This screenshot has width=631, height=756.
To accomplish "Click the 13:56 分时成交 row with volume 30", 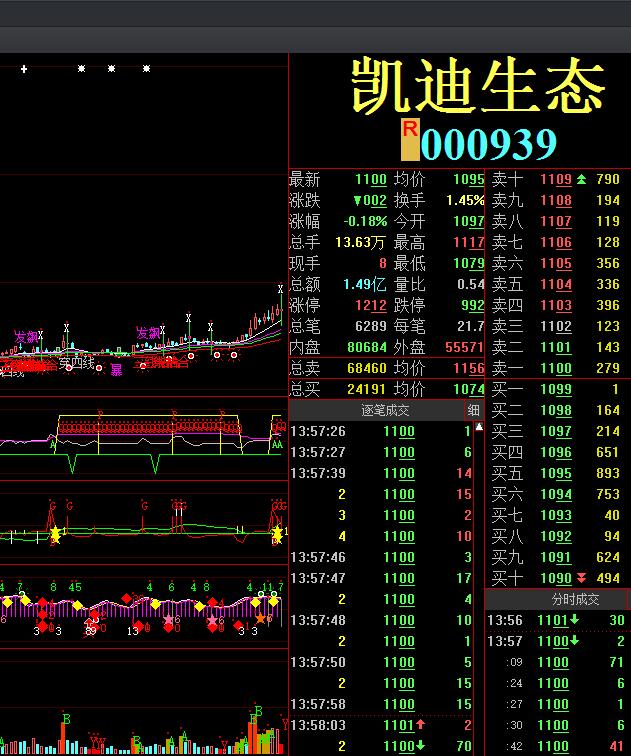I will pyautogui.click(x=556, y=620).
